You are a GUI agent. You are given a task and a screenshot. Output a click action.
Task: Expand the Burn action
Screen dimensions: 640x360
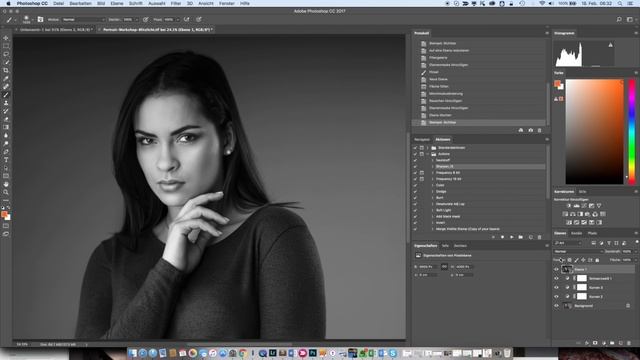pos(433,198)
